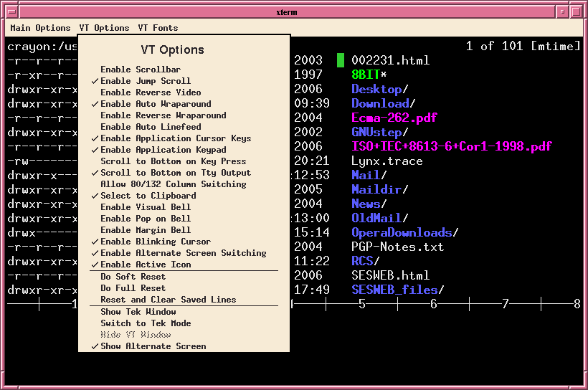Image resolution: width=588 pixels, height=390 pixels.
Task: Choose Switch to Tek Mode
Action: [x=146, y=323]
